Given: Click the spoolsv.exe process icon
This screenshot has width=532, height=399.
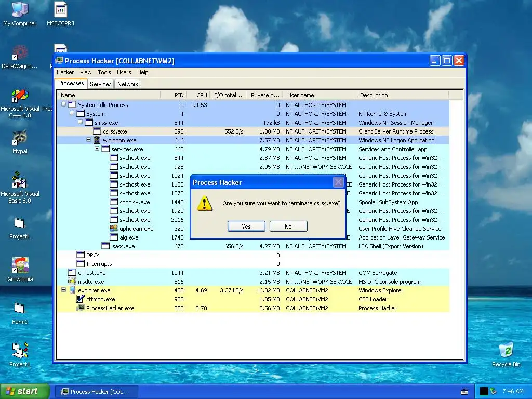Looking at the screenshot, I should 114,202.
